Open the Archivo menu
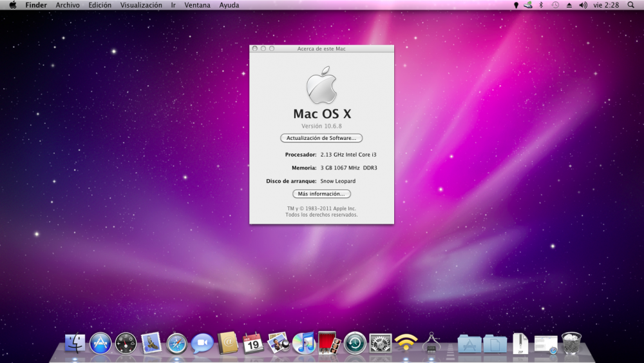 pos(68,5)
